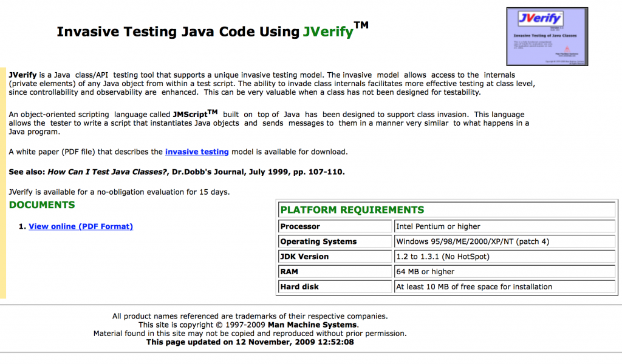Screen dimensions: 622x364
Task: Click the JDK Version row label
Action: (x=335, y=257)
